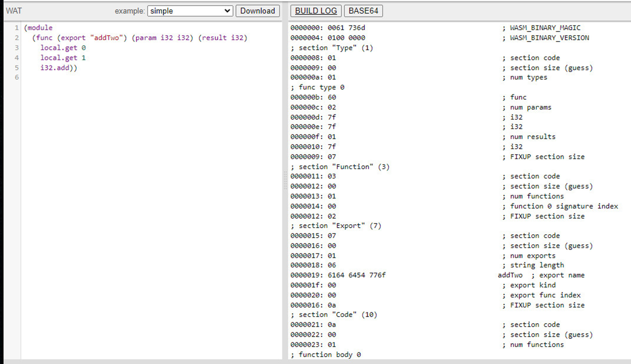Click the num exports comment

click(x=529, y=256)
